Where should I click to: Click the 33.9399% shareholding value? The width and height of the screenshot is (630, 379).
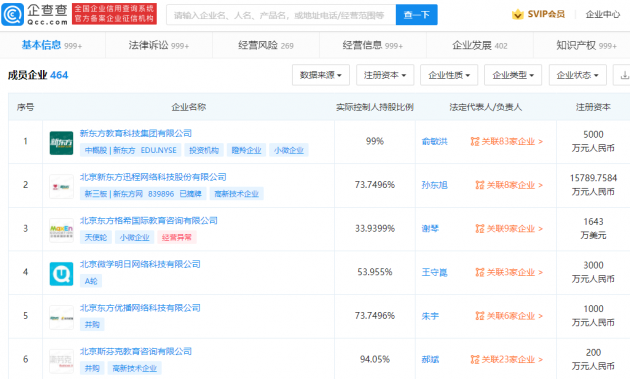[x=374, y=229]
